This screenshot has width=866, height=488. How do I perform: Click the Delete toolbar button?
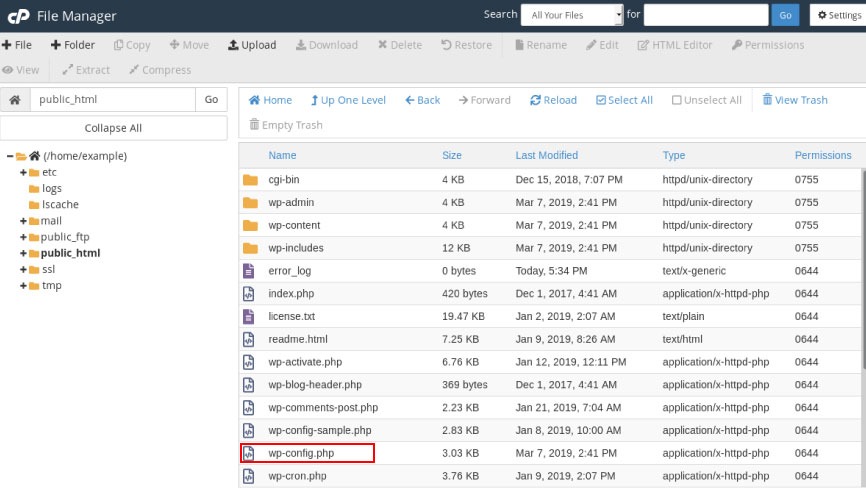400,45
